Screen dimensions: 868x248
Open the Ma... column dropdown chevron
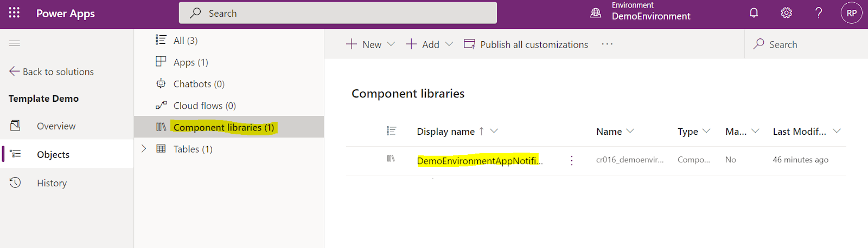click(x=755, y=131)
